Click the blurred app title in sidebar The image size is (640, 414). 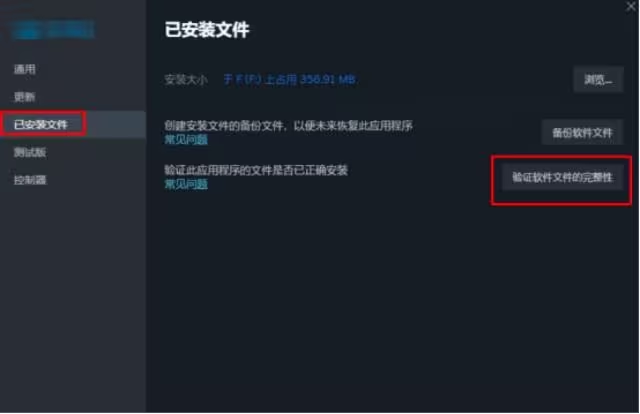click(x=53, y=30)
